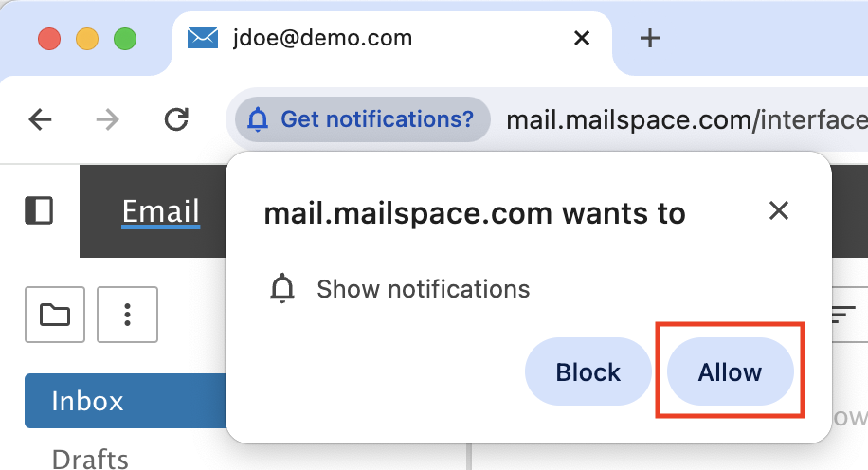The width and height of the screenshot is (868, 470).
Task: Block notifications from mail.mailspace.com
Action: click(x=588, y=372)
